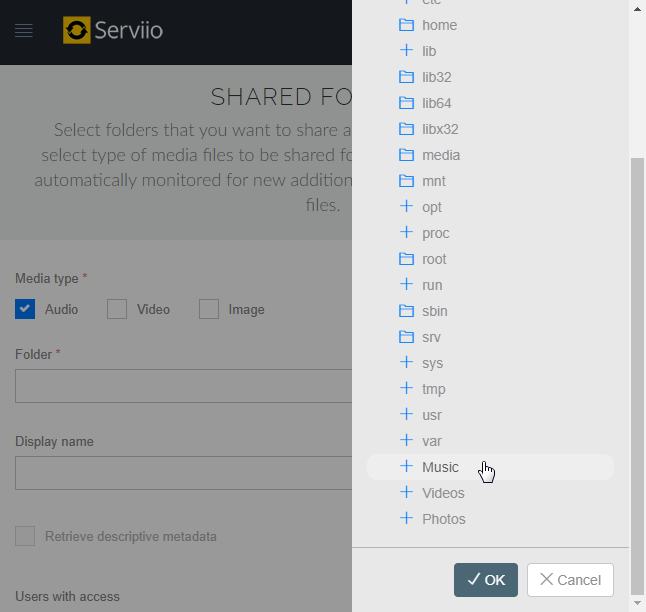Click the lib64 folder icon
The height and width of the screenshot is (612, 646).
[x=407, y=103]
